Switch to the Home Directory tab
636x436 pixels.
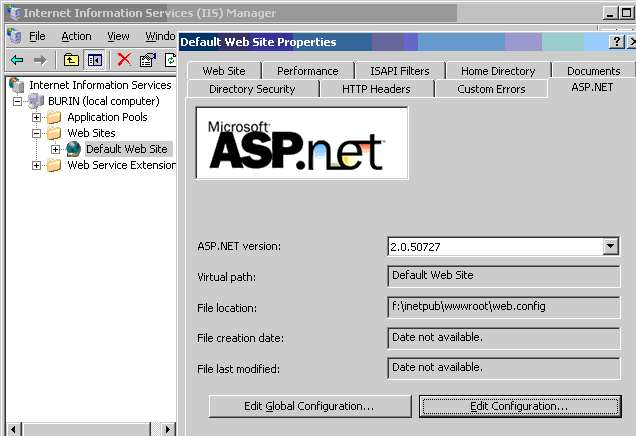pos(498,71)
